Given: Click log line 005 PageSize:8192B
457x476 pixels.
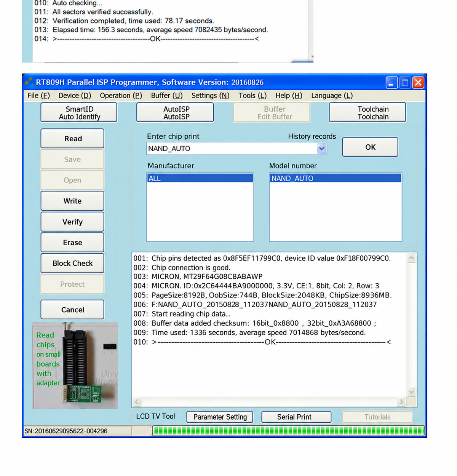Looking at the screenshot, I should [263, 295].
